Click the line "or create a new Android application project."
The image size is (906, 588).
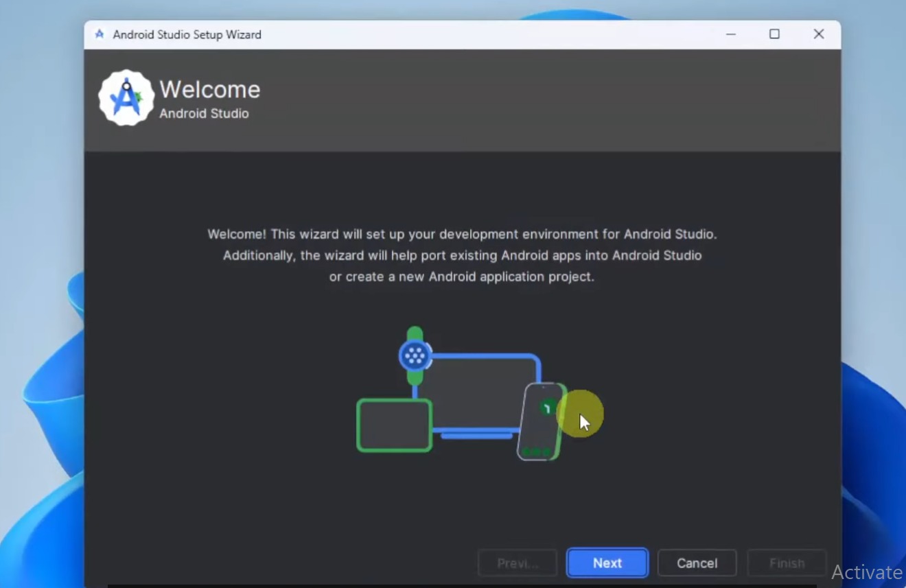461,277
